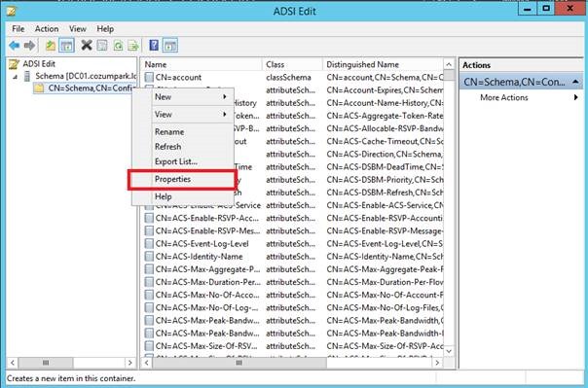This screenshot has height=388, width=588.
Task: Choose Help from the context menu
Action: click(183, 196)
